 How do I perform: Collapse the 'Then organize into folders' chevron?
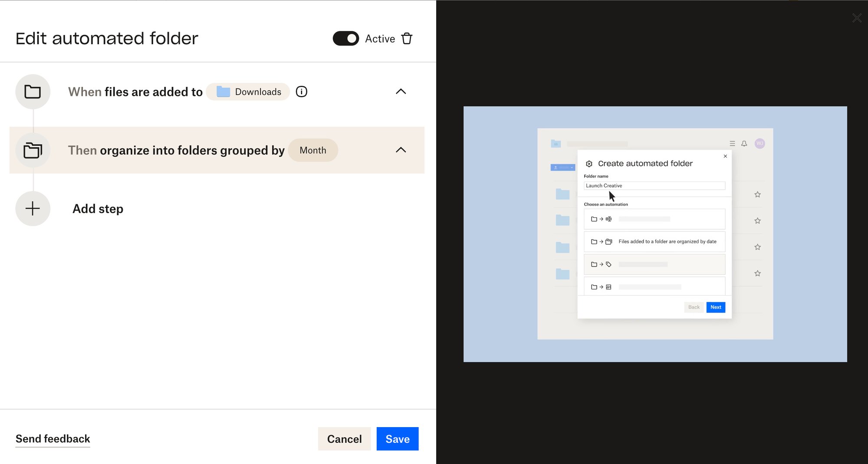401,150
